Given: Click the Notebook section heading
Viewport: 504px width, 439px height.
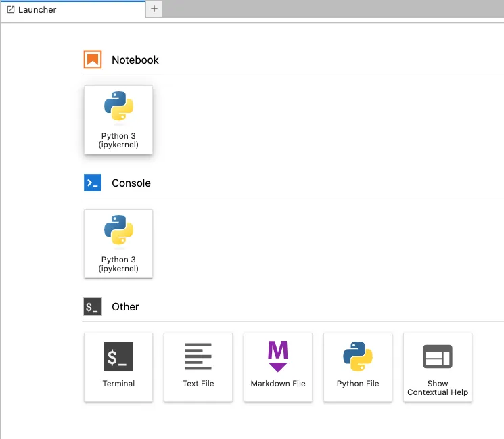Looking at the screenshot, I should click(135, 60).
